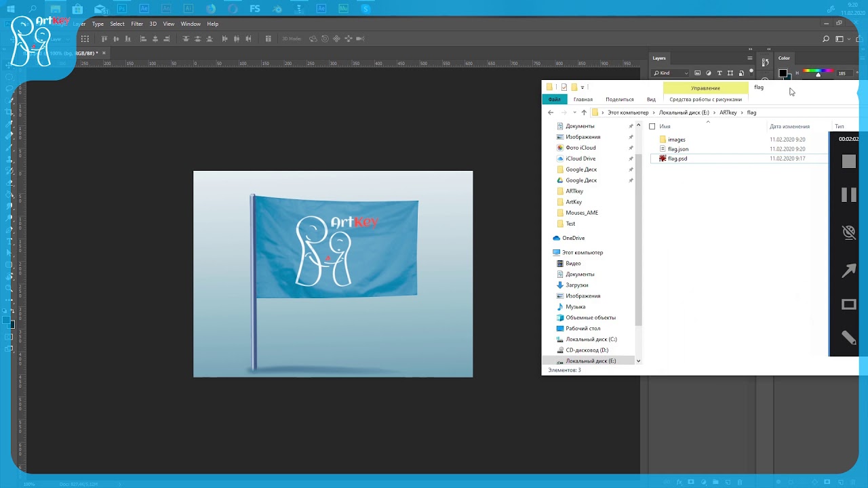The width and height of the screenshot is (868, 488).
Task: Open the Help menu
Action: click(213, 24)
